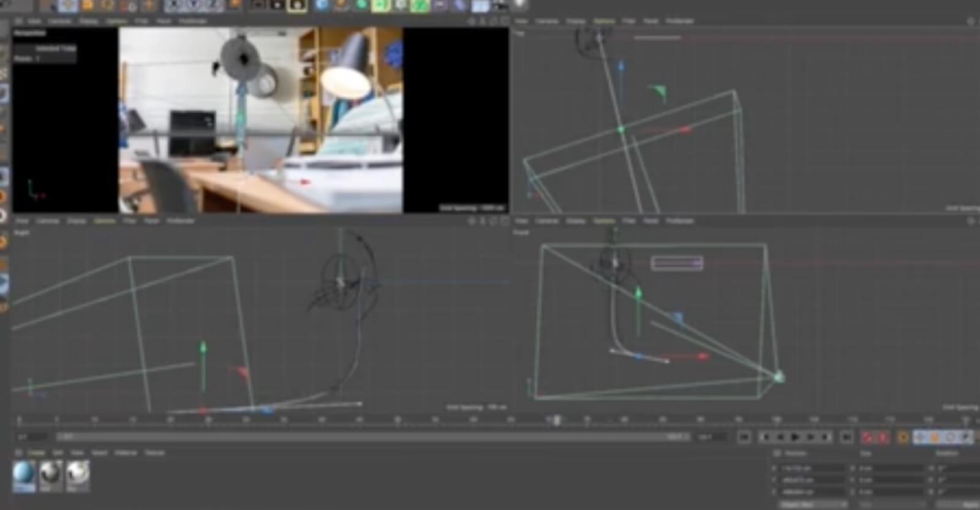
Task: Select the Spline Pen tool icon
Action: pyautogui.click(x=341, y=6)
